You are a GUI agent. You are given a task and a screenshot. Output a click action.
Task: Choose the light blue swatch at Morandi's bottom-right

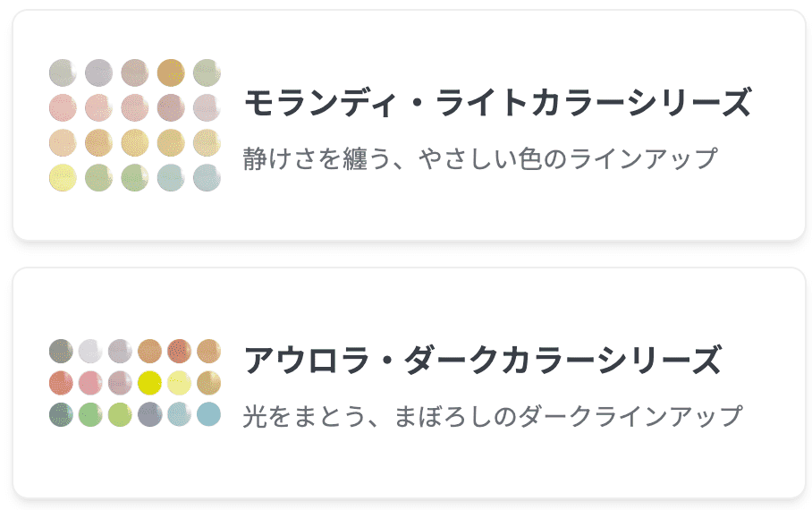(x=207, y=178)
